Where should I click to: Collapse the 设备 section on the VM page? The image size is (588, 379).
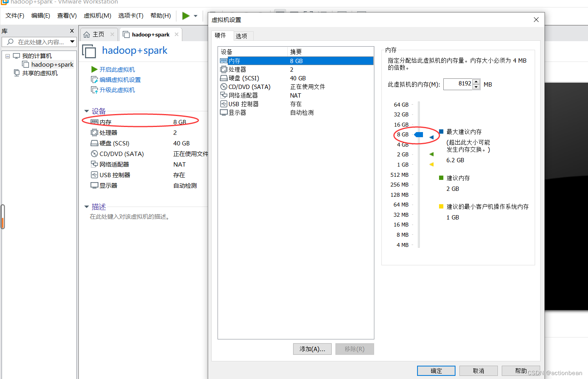pos(87,111)
